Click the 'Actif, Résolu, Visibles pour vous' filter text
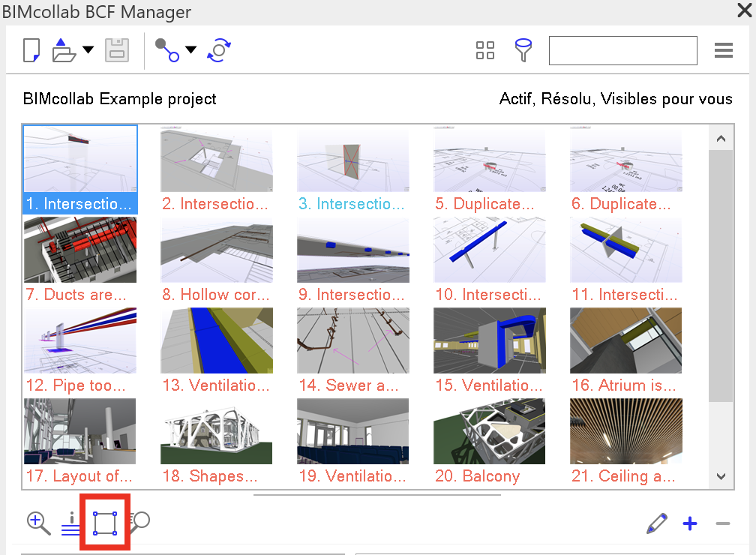 click(616, 99)
